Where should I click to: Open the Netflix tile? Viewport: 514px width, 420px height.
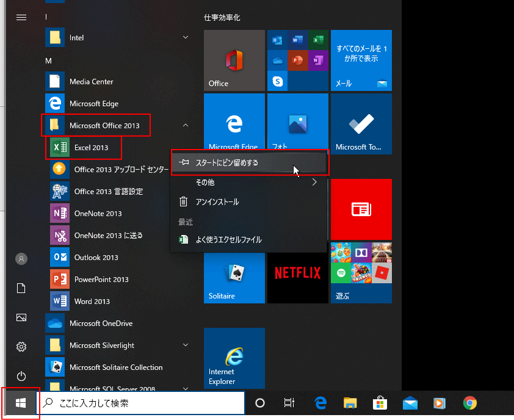298,278
